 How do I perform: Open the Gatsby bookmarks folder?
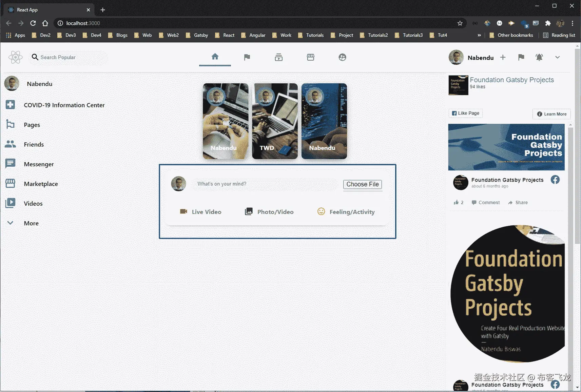[197, 35]
